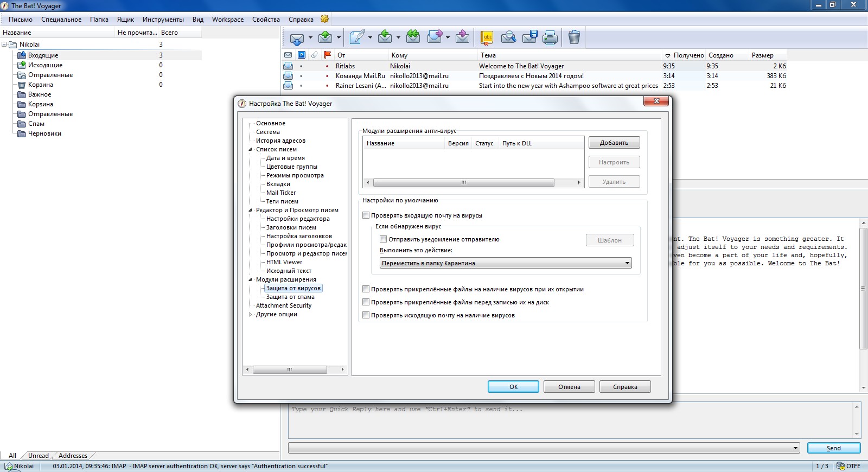Viewport: 868px width, 472px height.
Task: Click the Reply to all icon
Action: coord(413,37)
